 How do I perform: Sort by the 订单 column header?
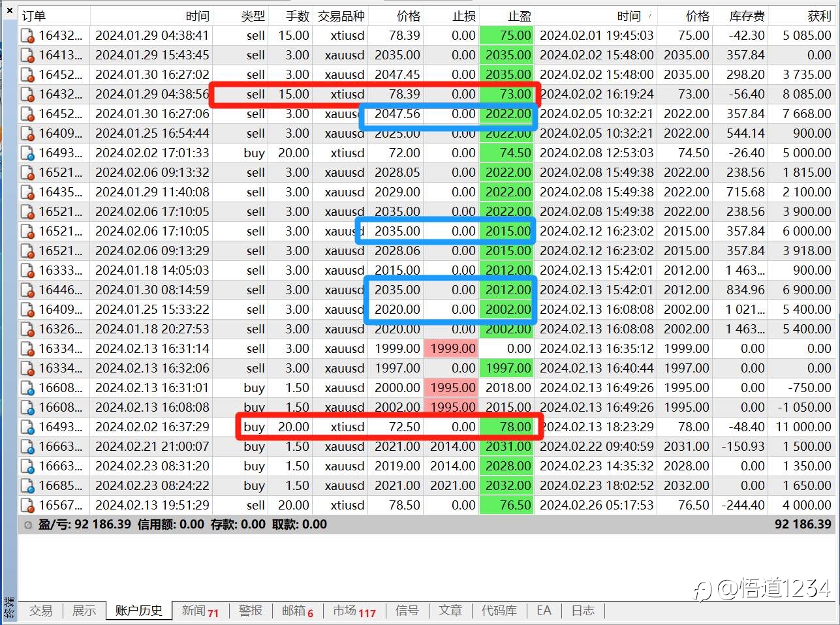click(54, 16)
